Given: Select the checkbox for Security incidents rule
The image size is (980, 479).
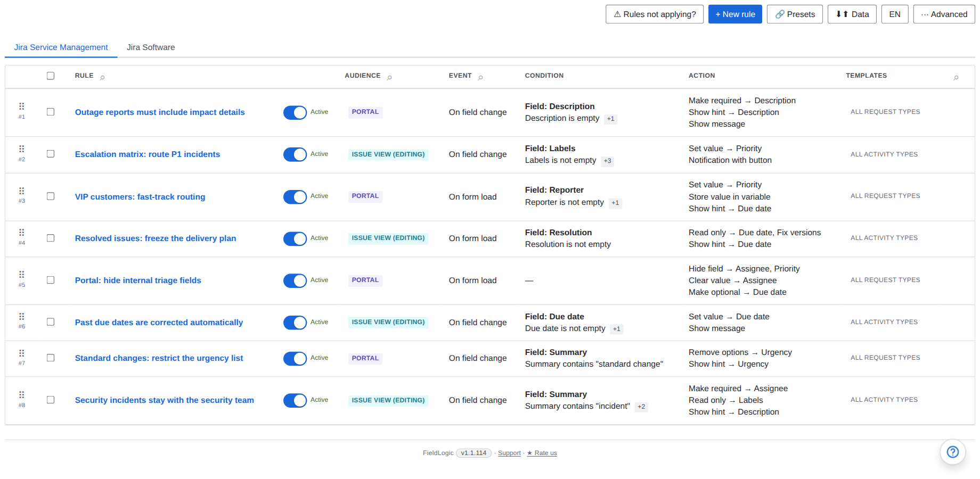Looking at the screenshot, I should point(51,400).
